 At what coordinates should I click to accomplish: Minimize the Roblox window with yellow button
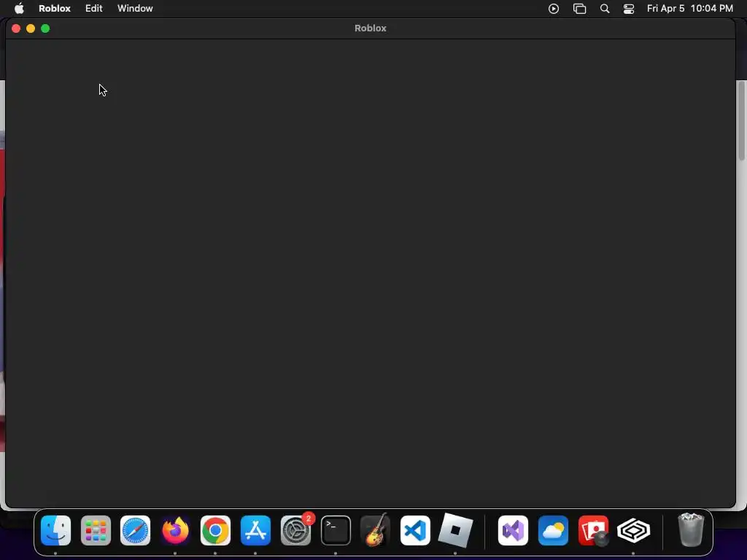[x=31, y=28]
